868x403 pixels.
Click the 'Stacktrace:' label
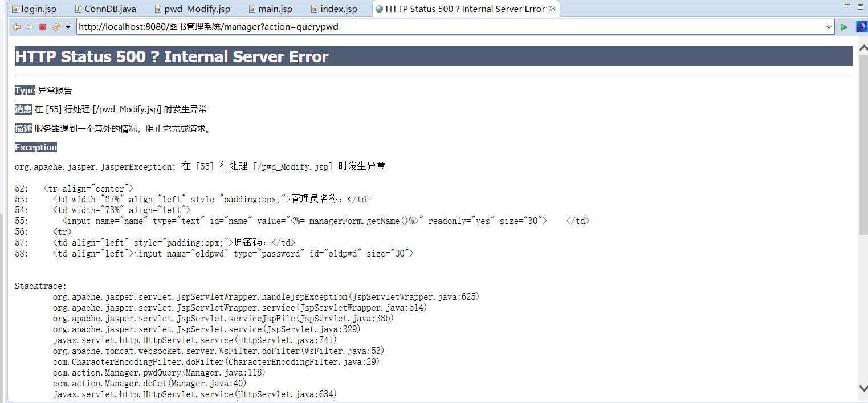(x=40, y=286)
